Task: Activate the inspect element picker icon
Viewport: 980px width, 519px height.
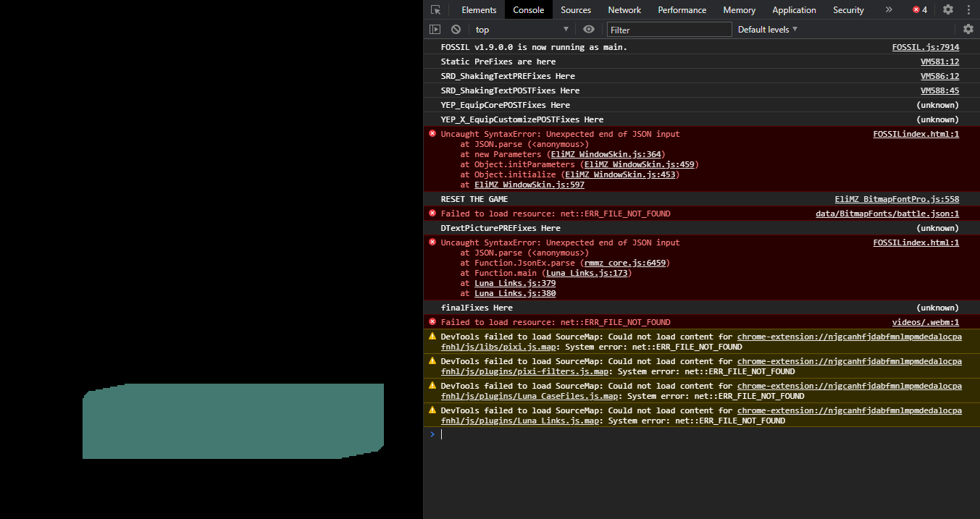Action: pyautogui.click(x=435, y=10)
